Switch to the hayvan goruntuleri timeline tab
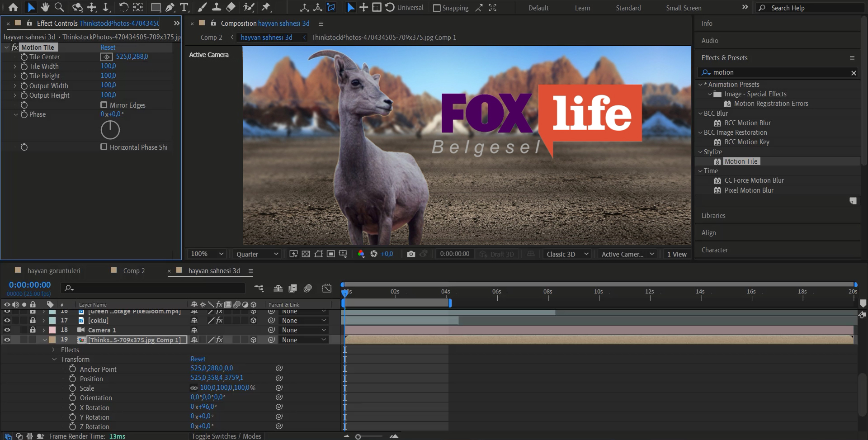This screenshot has height=440, width=868. [54, 271]
